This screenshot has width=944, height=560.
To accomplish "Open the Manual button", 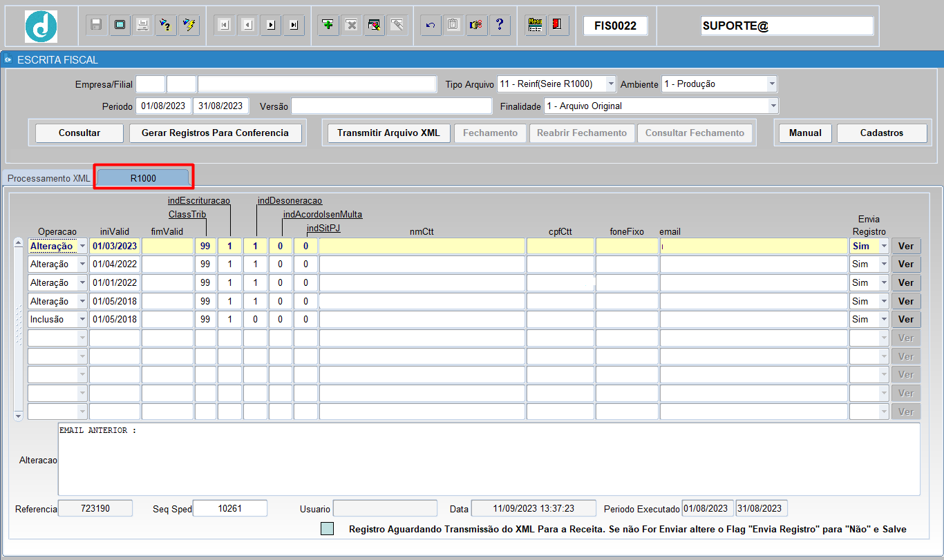I will pyautogui.click(x=805, y=133).
